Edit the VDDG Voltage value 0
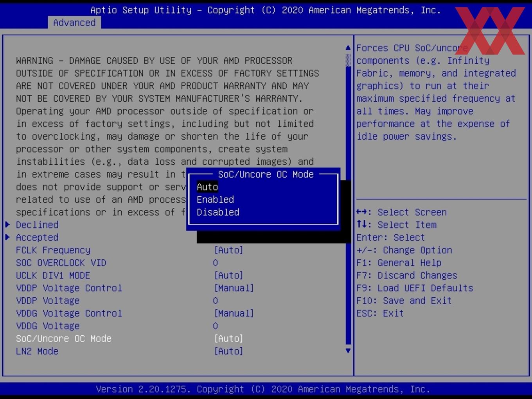 pos(216,326)
